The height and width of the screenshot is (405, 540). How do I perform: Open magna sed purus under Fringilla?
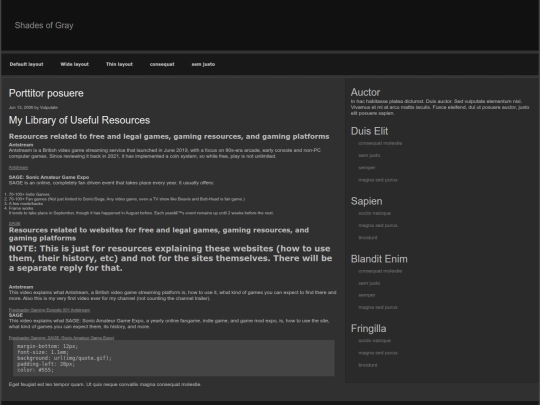[x=378, y=353]
